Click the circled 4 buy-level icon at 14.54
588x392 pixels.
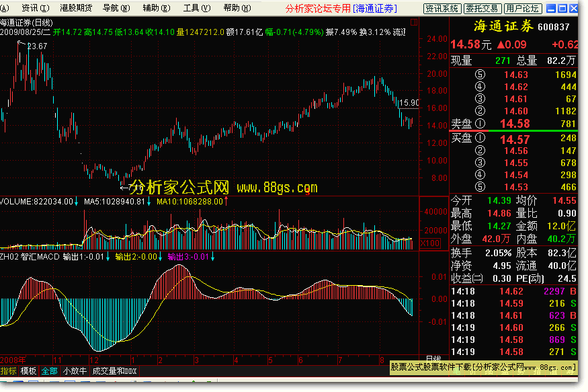[480, 175]
